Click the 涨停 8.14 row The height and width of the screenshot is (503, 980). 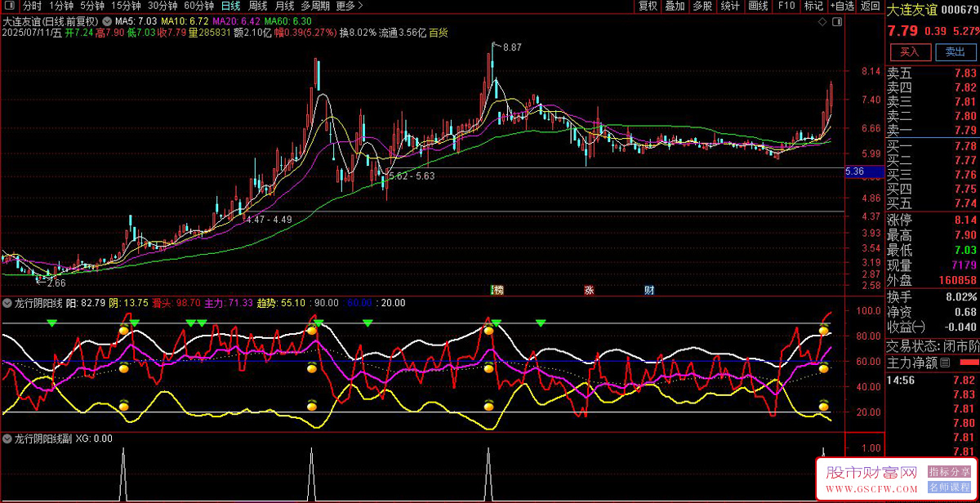click(x=933, y=220)
